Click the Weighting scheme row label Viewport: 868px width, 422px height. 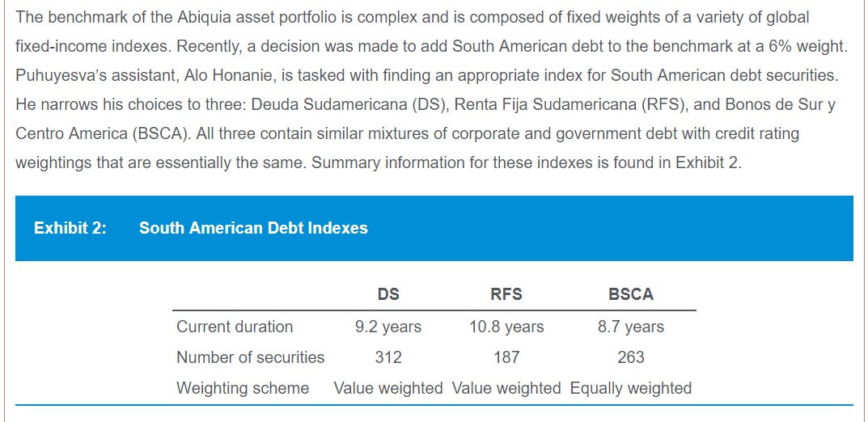point(243,388)
